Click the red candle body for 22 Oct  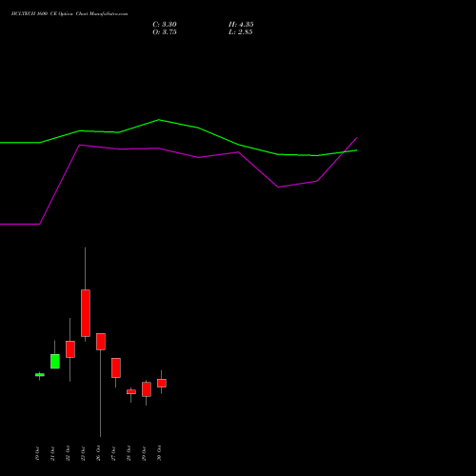tap(70, 349)
